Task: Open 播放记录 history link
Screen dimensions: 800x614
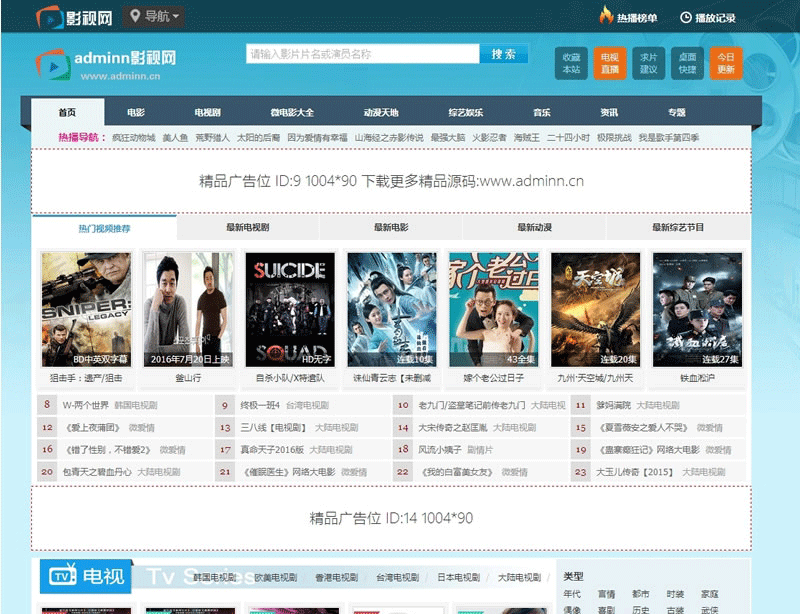Action: point(715,18)
